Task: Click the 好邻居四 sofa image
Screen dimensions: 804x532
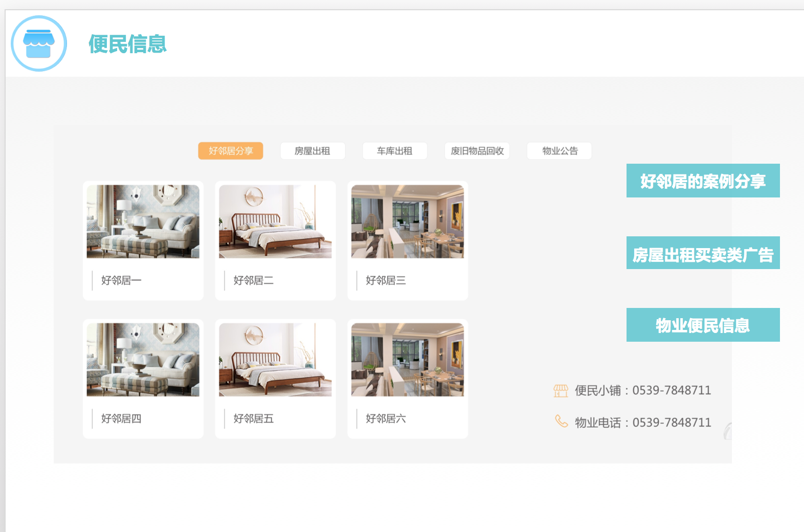Action: tap(143, 360)
